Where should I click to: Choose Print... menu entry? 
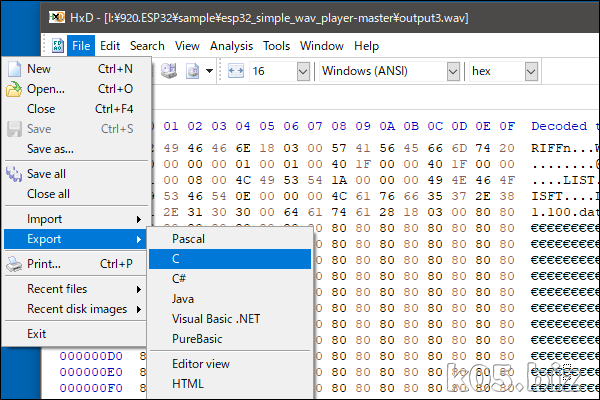pos(76,264)
